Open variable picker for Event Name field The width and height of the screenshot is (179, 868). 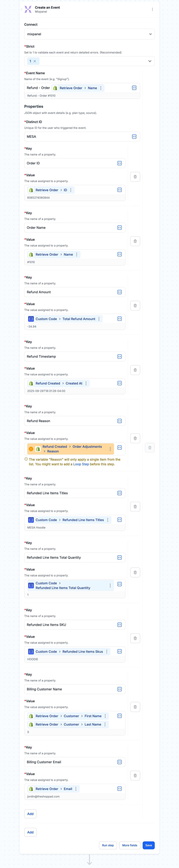click(x=134, y=88)
